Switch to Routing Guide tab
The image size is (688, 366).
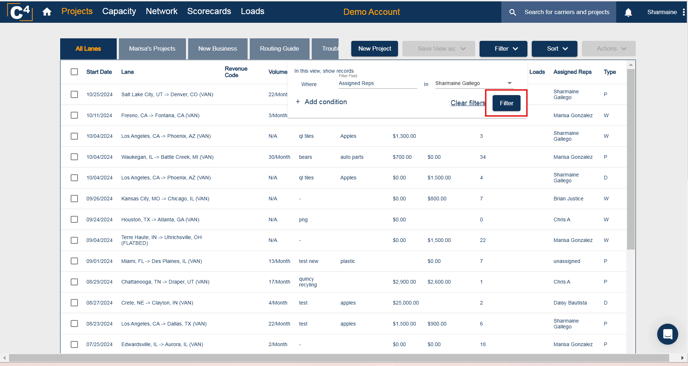tap(280, 49)
